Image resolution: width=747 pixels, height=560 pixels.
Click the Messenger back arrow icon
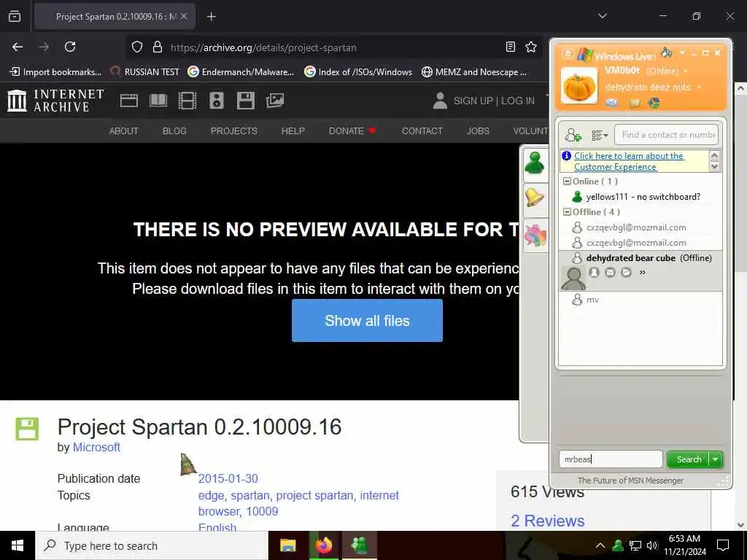[568, 53]
